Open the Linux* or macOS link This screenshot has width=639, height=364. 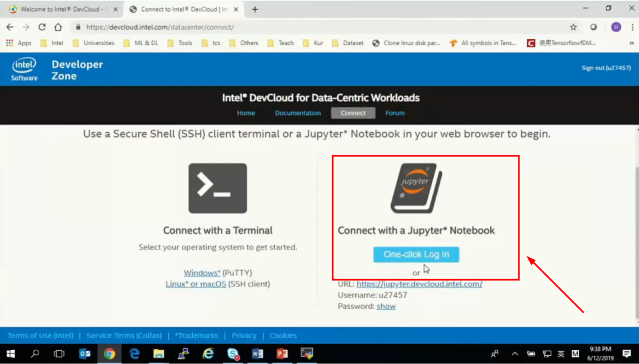tap(196, 284)
